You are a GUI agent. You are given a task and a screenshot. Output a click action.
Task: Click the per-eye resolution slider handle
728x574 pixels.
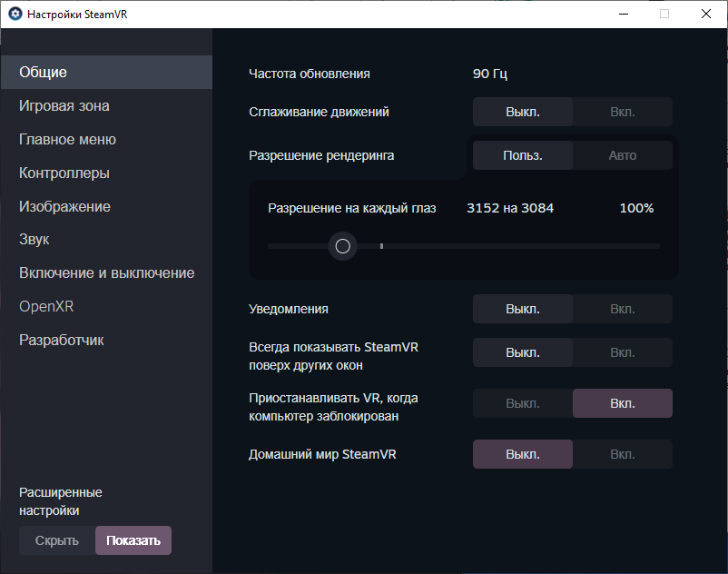[342, 246]
